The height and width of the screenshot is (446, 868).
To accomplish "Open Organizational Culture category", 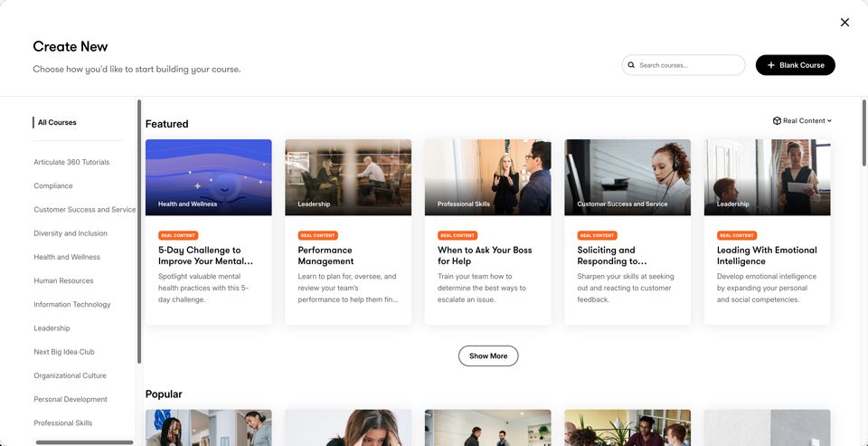I will [70, 375].
